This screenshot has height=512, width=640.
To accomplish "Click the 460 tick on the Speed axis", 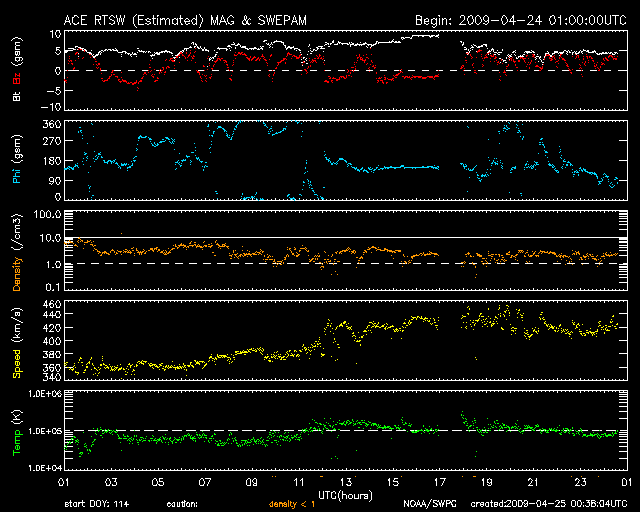I will point(51,304).
